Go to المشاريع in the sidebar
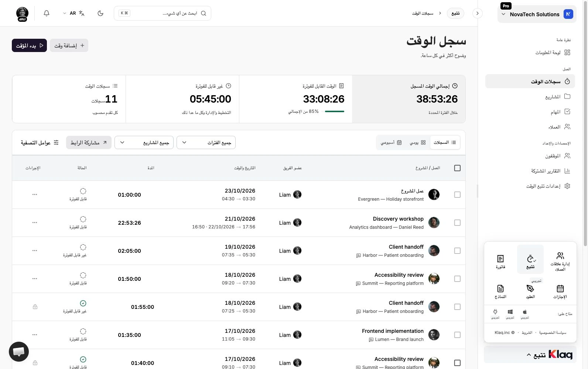Image resolution: width=588 pixels, height=369 pixels. (x=530, y=97)
